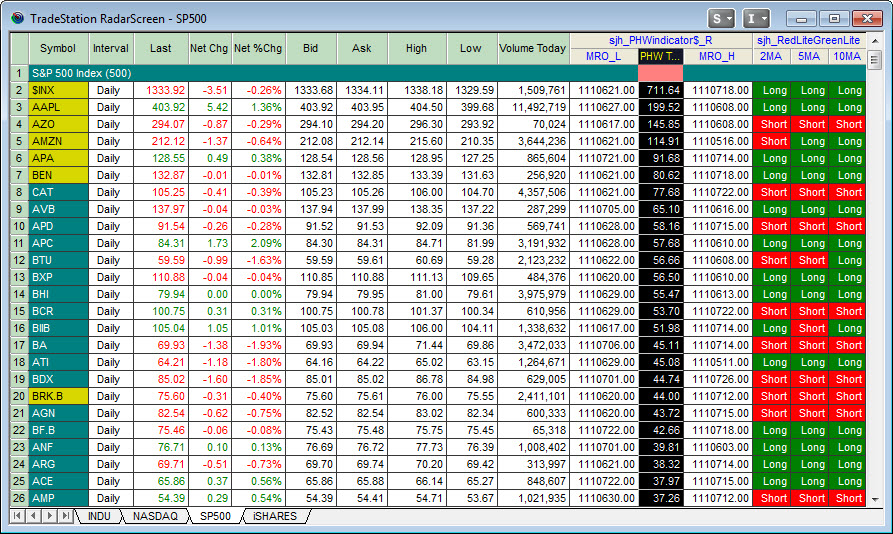The image size is (893, 534).
Task: Go to next sheet tab arrow
Action: [x=50, y=516]
